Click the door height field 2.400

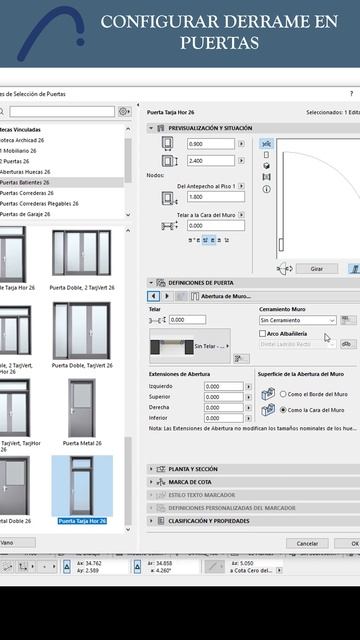(211, 161)
